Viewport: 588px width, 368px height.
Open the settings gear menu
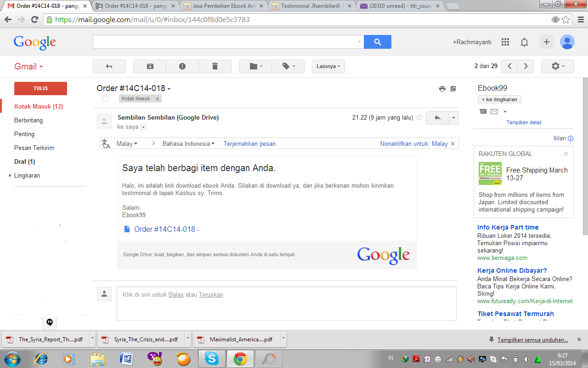(558, 66)
